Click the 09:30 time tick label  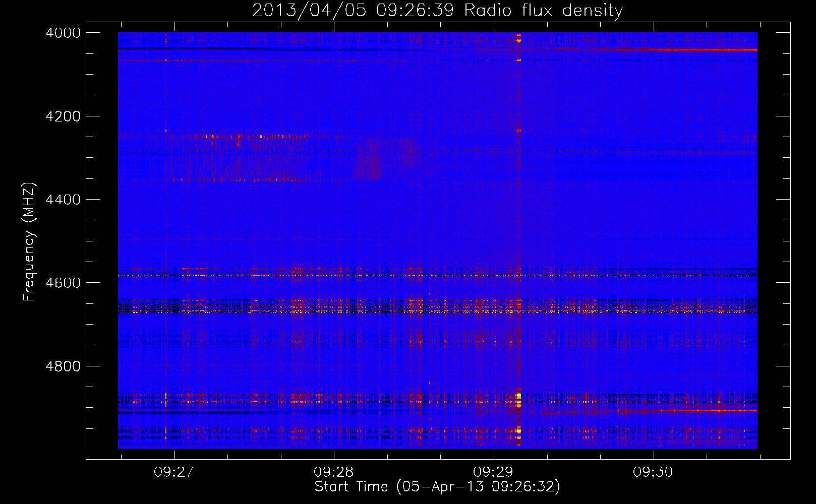(x=653, y=472)
